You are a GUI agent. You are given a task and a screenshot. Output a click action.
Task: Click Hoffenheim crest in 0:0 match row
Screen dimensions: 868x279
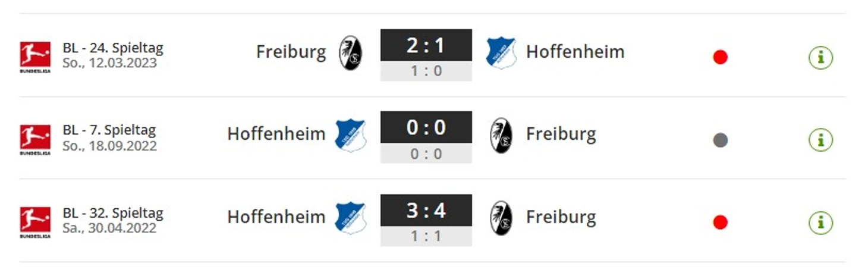[350, 136]
